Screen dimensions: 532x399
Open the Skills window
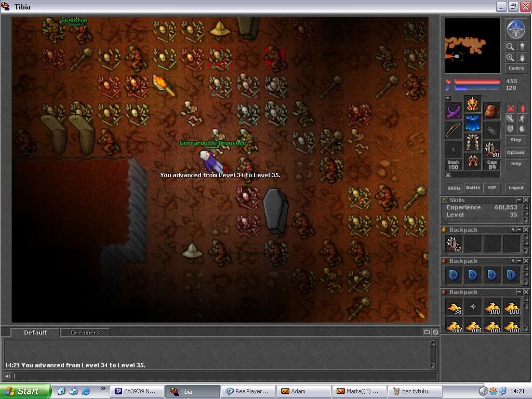(454, 188)
